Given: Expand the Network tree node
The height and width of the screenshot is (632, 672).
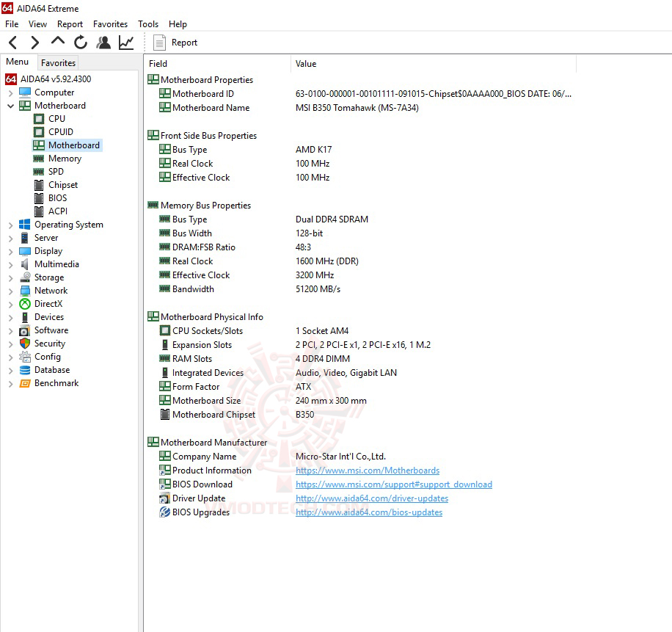Looking at the screenshot, I should coord(11,291).
